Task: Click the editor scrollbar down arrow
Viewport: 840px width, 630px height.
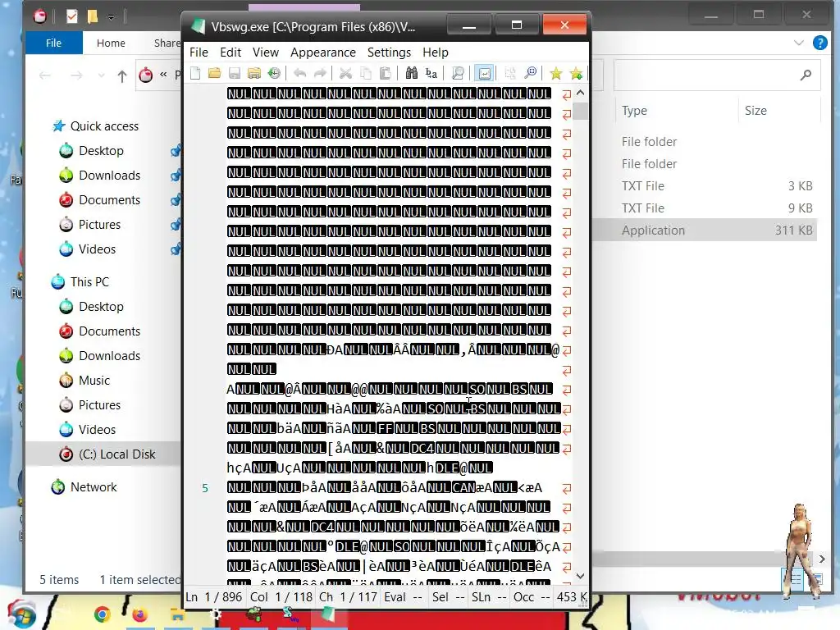Action: 580,576
